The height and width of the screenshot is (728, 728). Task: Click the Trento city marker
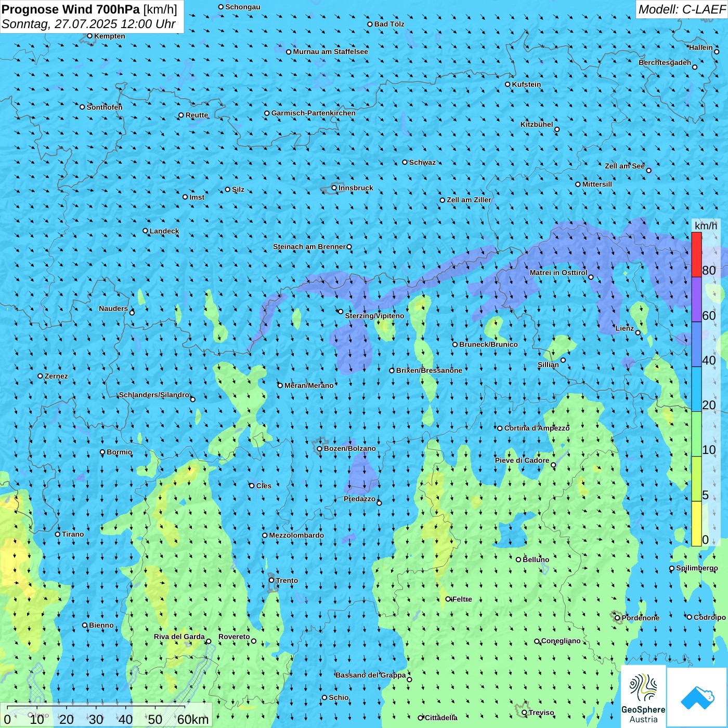tap(271, 580)
